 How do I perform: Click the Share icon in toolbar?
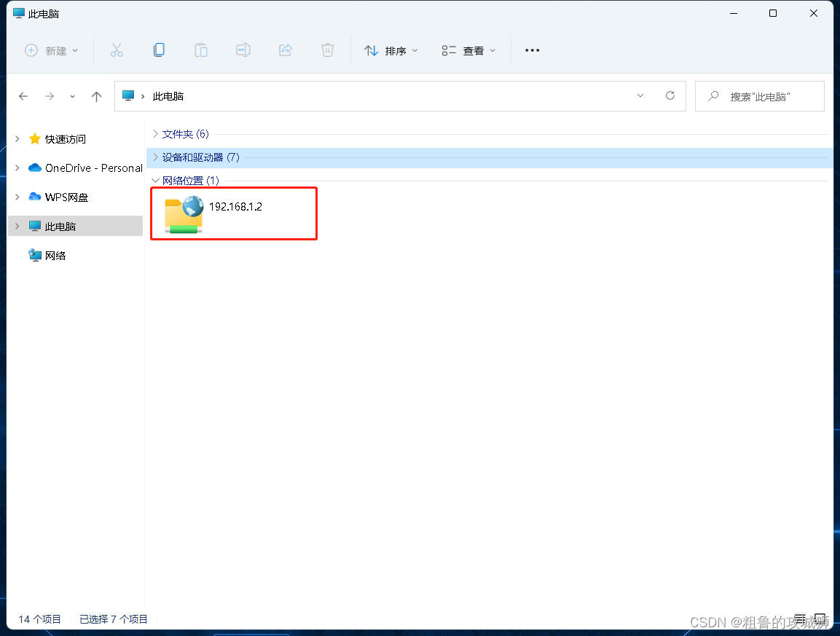point(286,50)
